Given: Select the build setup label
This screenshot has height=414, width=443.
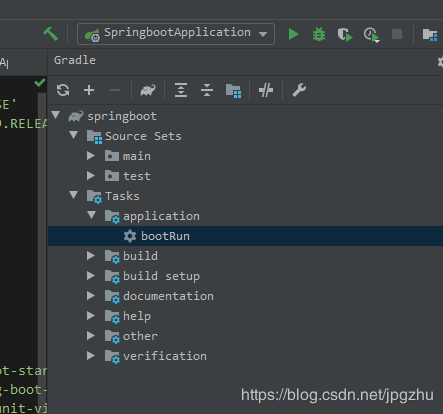Looking at the screenshot, I should coord(161,276).
